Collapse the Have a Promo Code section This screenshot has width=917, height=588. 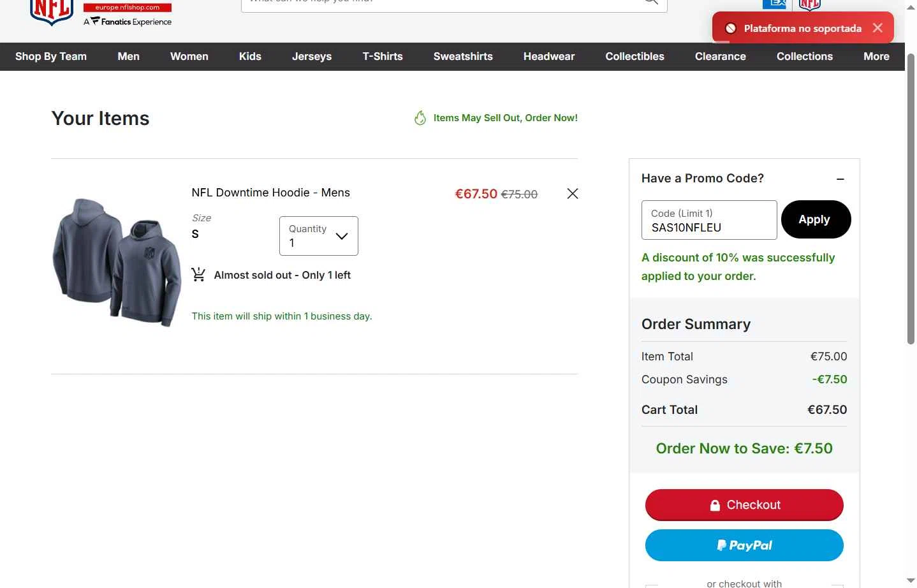[840, 179]
